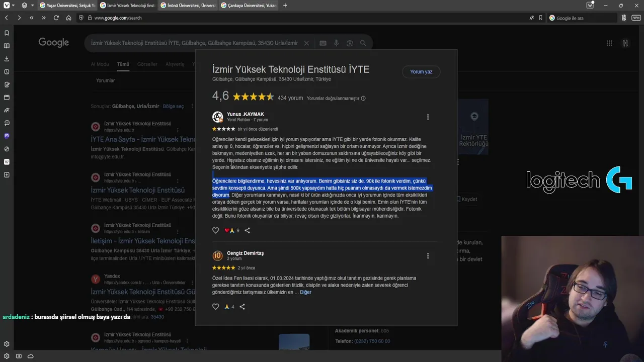Select the Tümü search tab
This screenshot has height=362, width=644.
click(x=123, y=64)
